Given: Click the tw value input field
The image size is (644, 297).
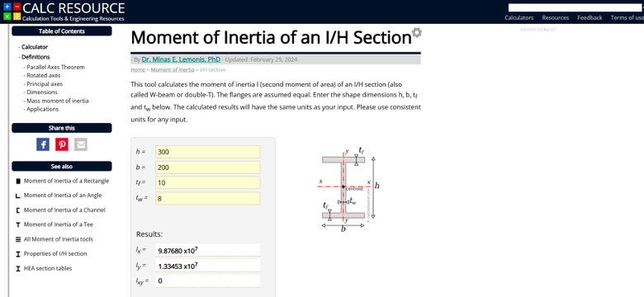Looking at the screenshot, I should click(x=208, y=199).
